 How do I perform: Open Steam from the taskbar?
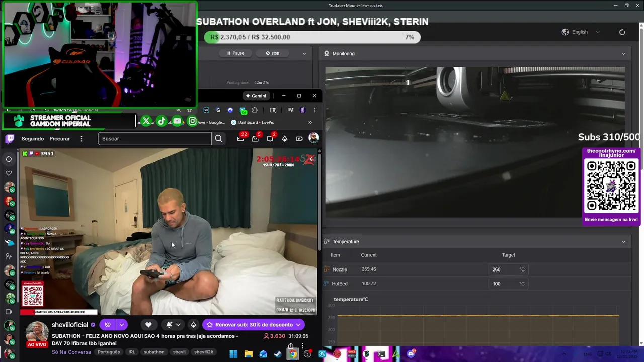pos(278,354)
